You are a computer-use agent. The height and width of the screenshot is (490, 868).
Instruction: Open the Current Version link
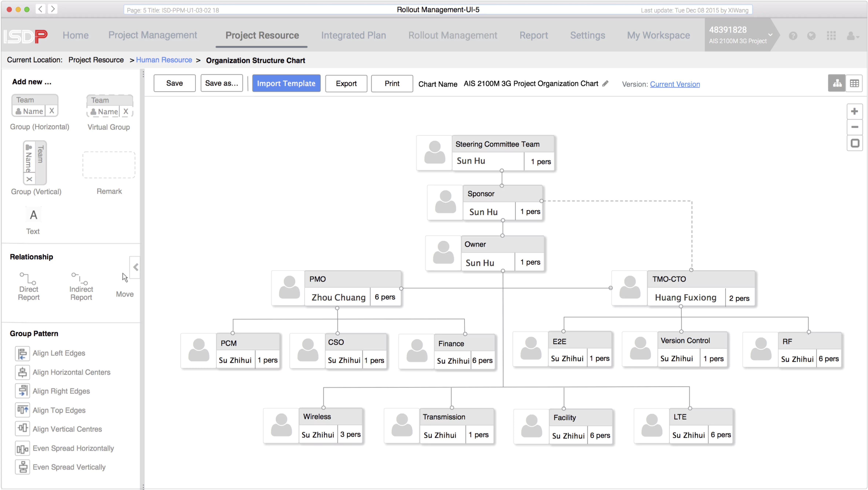point(675,84)
